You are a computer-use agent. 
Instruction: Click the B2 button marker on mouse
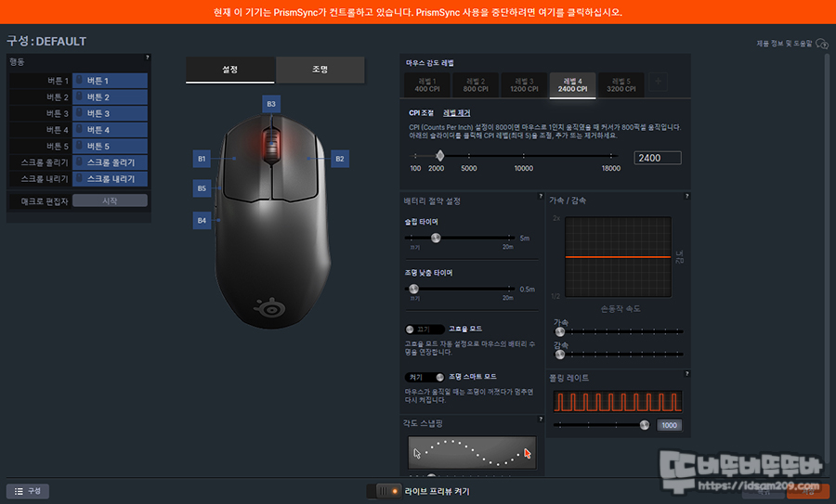(340, 159)
